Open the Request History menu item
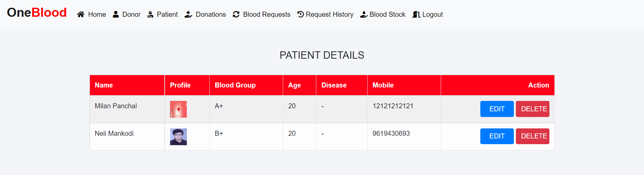The width and height of the screenshot is (644, 175). [x=329, y=14]
